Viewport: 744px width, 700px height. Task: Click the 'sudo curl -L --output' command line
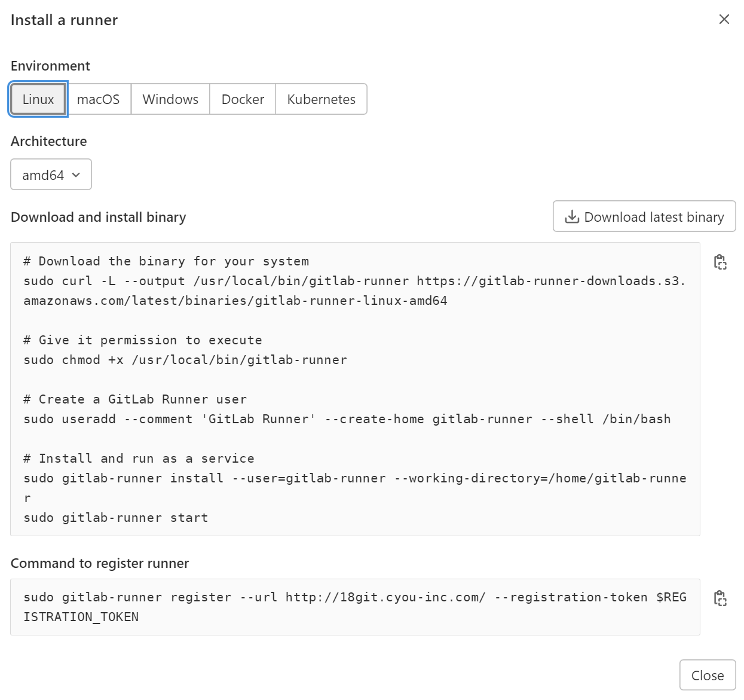point(355,291)
